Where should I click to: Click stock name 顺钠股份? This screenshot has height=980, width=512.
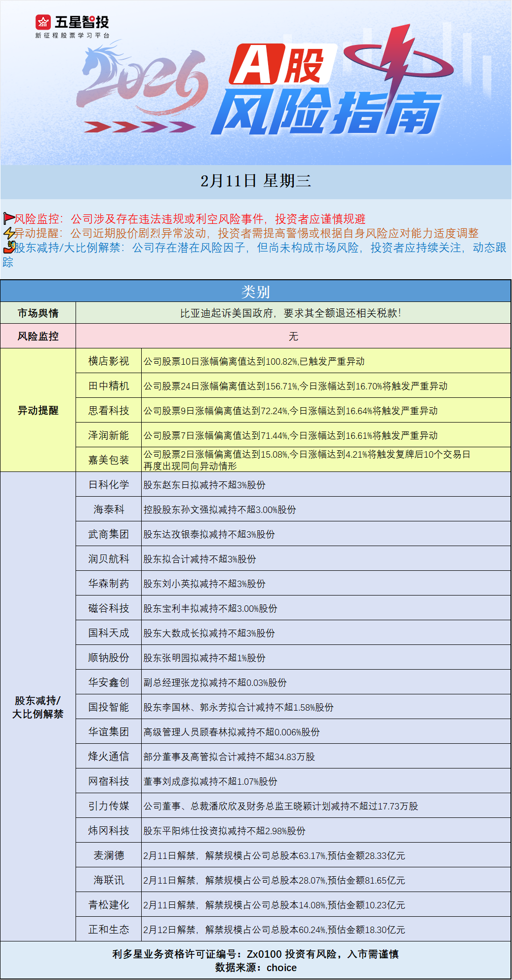109,658
